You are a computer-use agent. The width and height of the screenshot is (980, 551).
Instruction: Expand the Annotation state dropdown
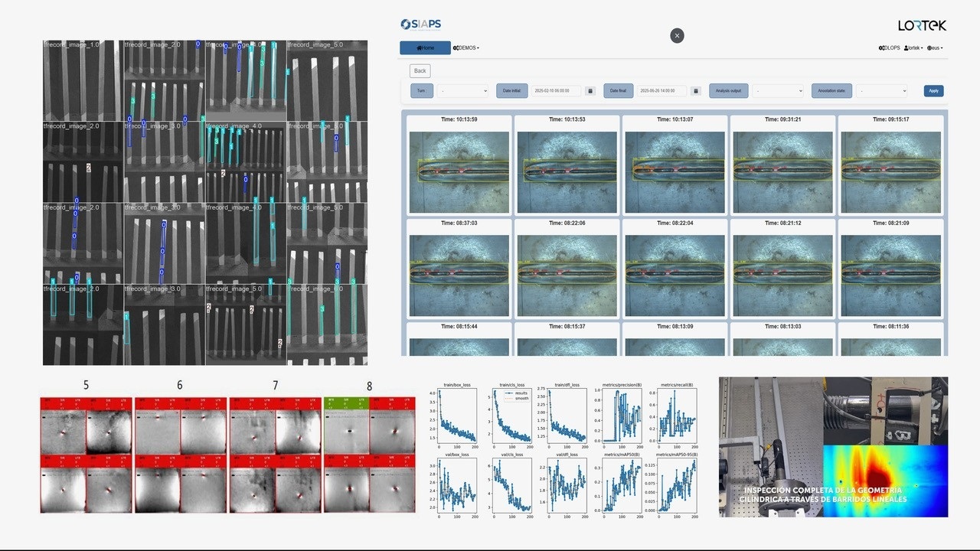click(881, 90)
